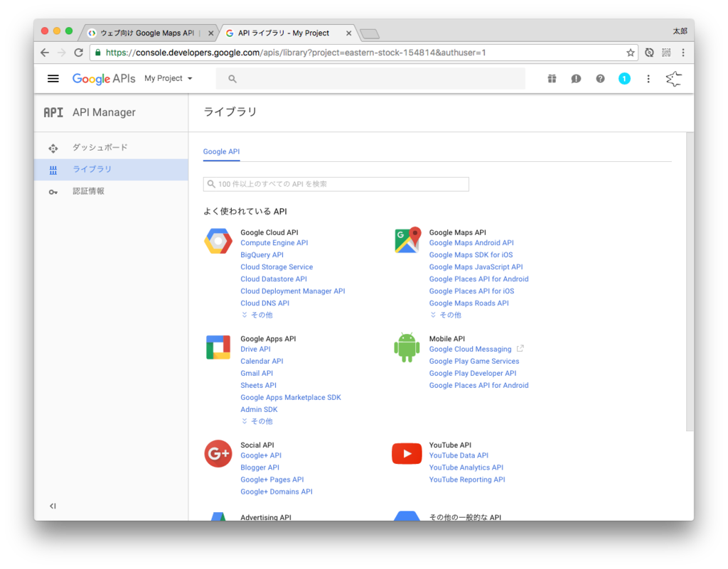Open Google+ Domains API link

point(277,492)
